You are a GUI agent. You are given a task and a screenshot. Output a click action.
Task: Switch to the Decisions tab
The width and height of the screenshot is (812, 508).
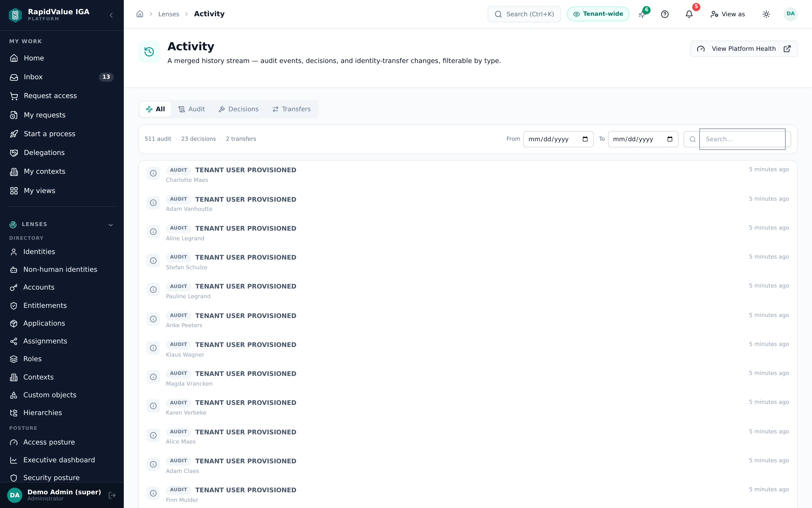click(x=239, y=109)
